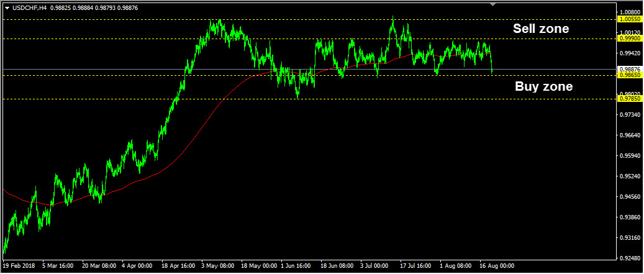Click the 1 Aug 08:00 time label
Image resolution: width=644 pixels, height=274 pixels.
(456, 266)
